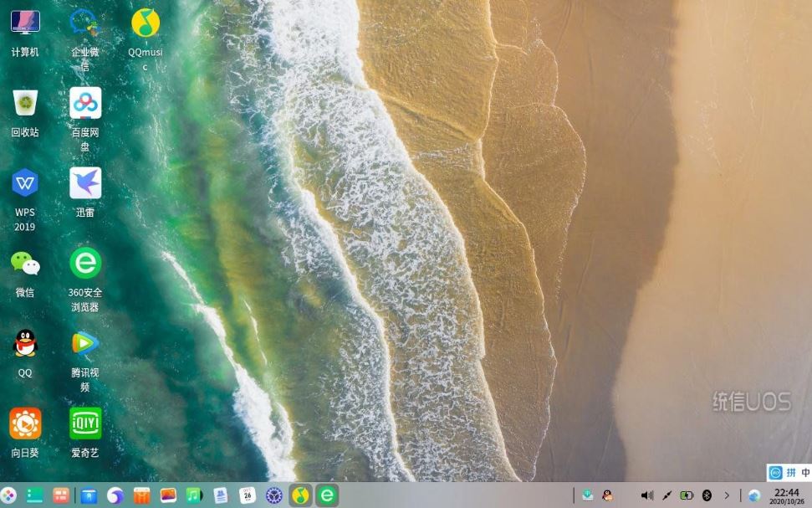Select the 微信 desktop icon
812x508 pixels.
pyautogui.click(x=25, y=264)
